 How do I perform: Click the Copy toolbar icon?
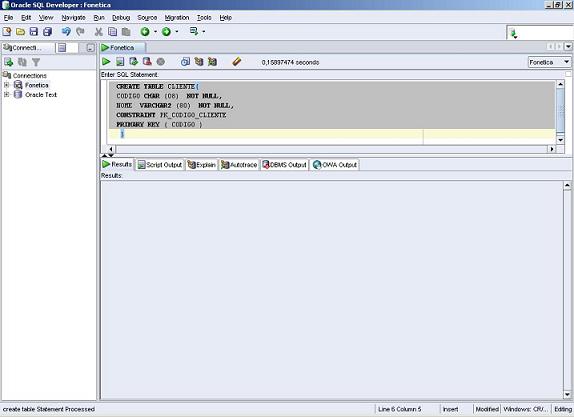click(112, 31)
